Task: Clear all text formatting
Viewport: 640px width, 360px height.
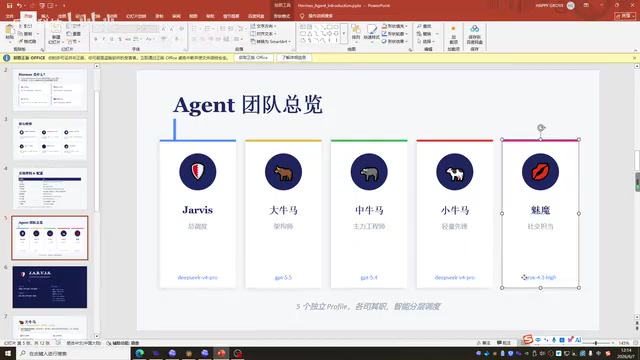Action: point(182,29)
